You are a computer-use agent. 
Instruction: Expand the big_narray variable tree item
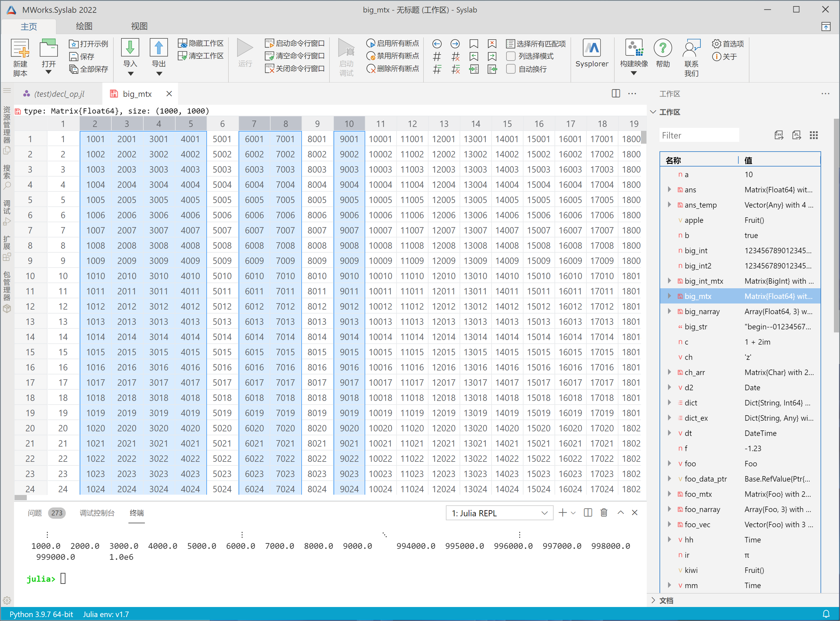[669, 311]
